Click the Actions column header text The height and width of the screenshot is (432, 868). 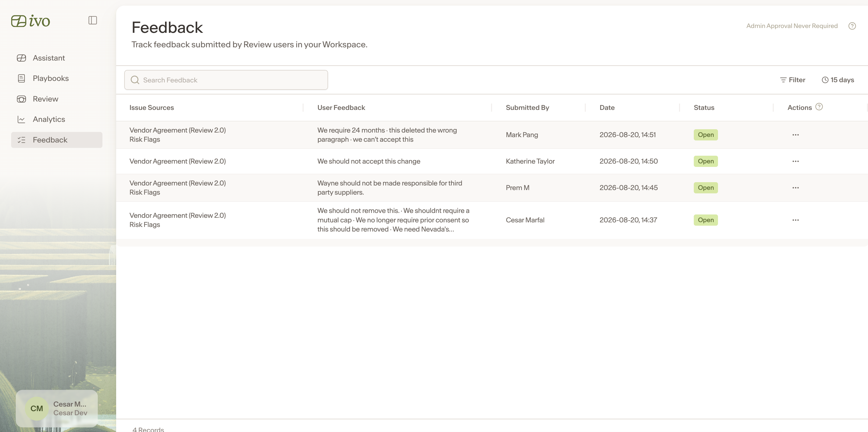(799, 107)
